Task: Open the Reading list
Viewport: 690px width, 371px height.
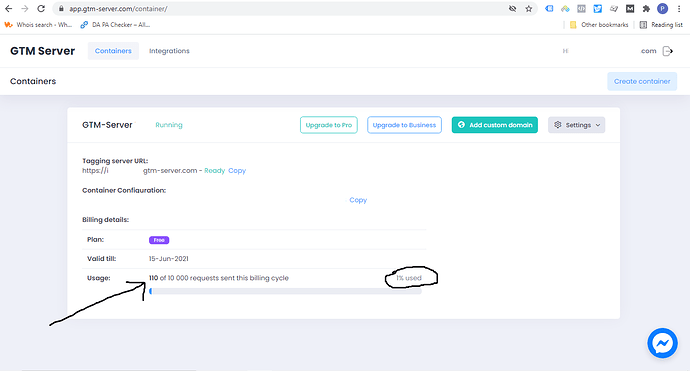Action: (x=661, y=25)
